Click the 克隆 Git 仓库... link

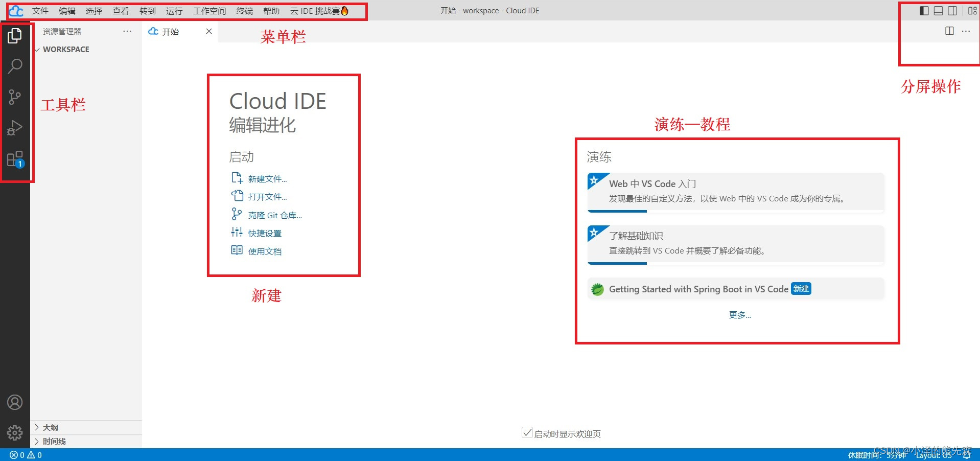tap(275, 215)
